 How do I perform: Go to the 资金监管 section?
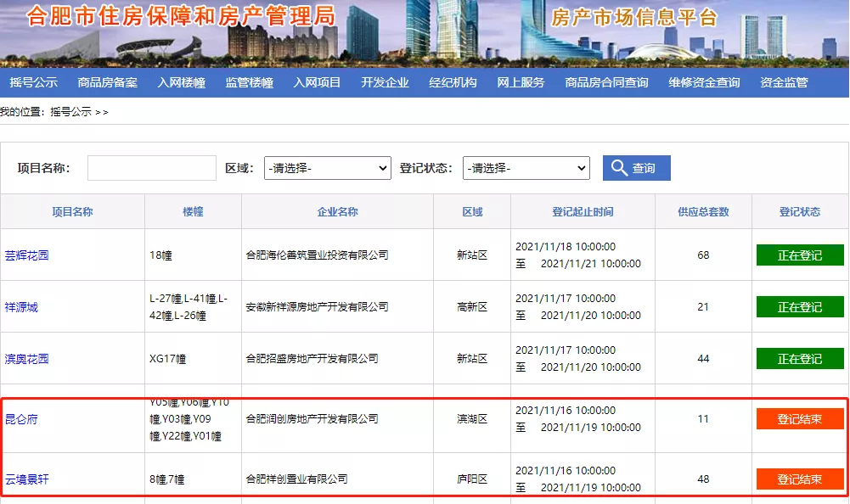pos(784,82)
